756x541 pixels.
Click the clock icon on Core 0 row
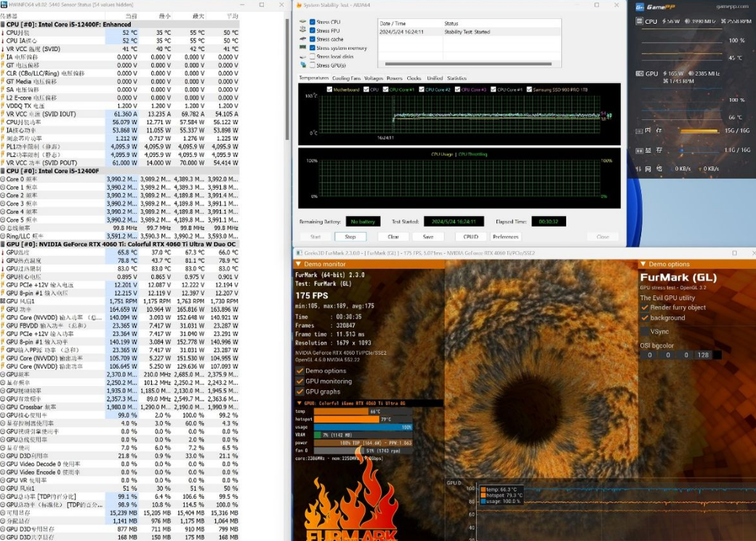pos(3,180)
